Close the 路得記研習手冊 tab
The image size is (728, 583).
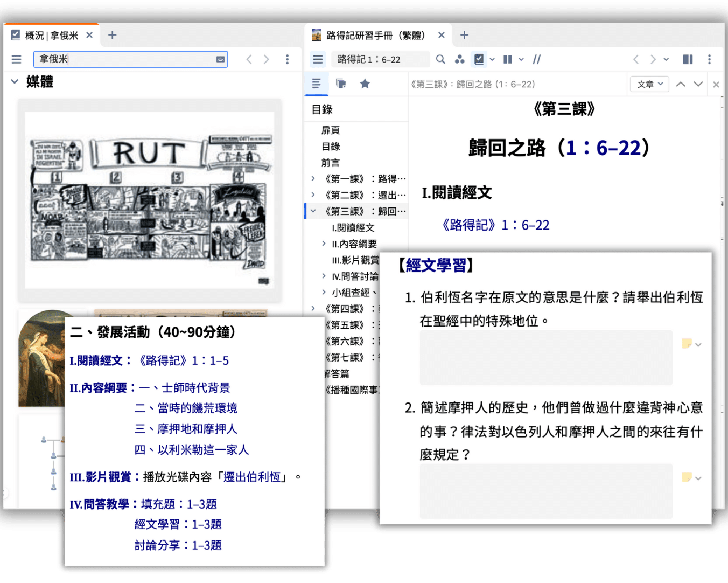[442, 35]
